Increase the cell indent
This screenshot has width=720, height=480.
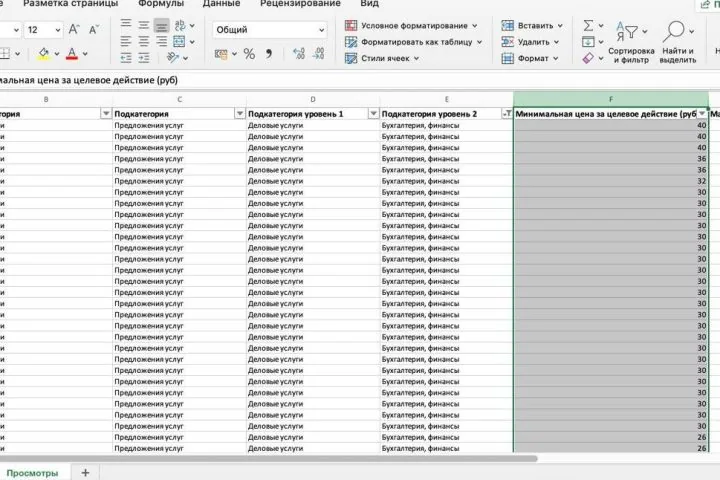pos(144,58)
